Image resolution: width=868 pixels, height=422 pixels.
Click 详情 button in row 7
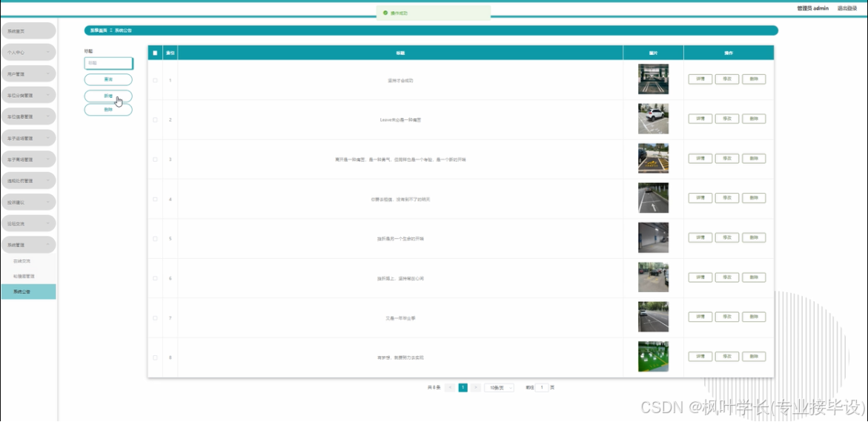pyautogui.click(x=700, y=317)
